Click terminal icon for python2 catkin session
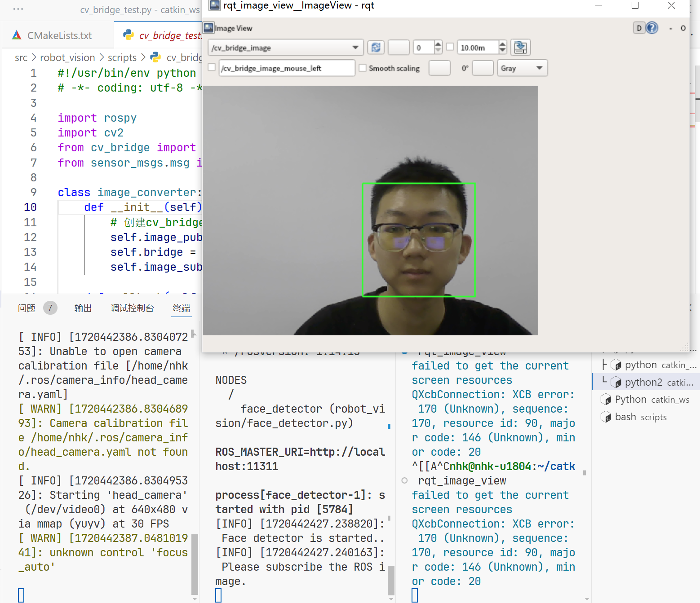Screen dimensions: 700x603 [x=616, y=383]
